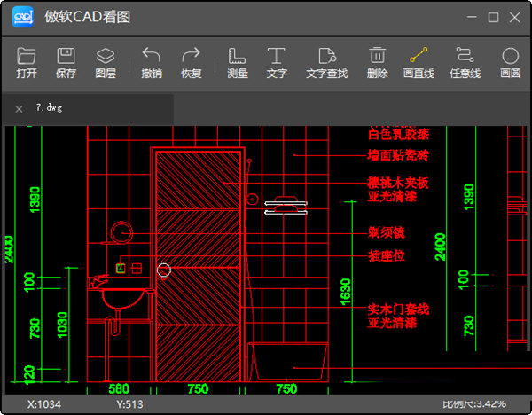Click the 比例尺 scale percentage in the status bar
Screen dimensions: 532x415
(x=474, y=403)
